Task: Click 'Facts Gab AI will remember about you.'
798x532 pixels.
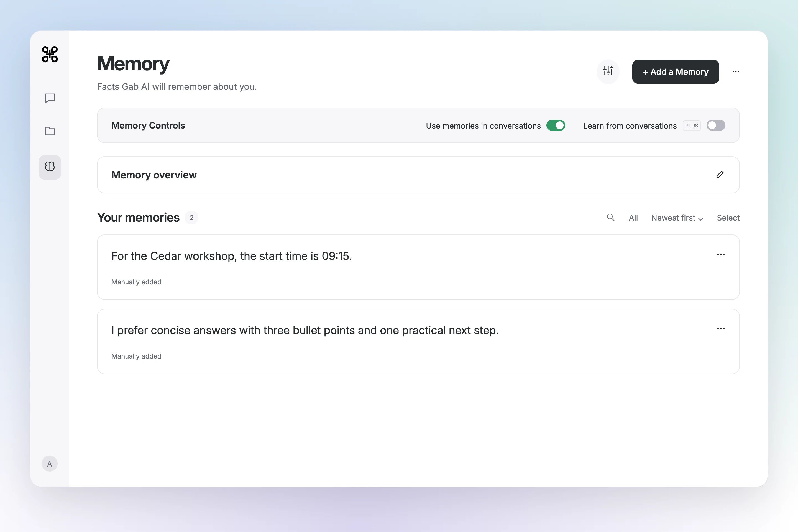Action: coord(177,87)
